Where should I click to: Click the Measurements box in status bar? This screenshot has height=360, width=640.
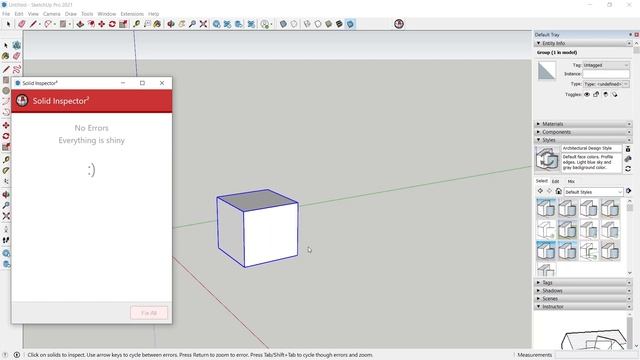[597, 355]
